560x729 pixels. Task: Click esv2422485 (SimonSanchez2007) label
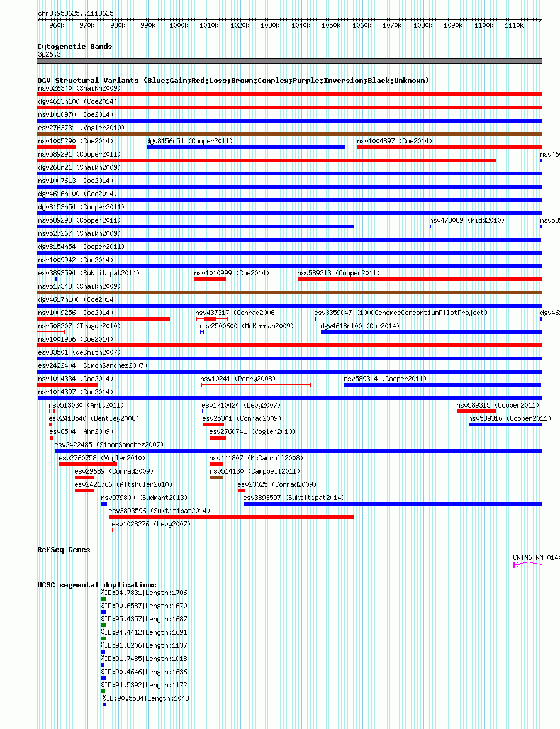click(x=109, y=445)
